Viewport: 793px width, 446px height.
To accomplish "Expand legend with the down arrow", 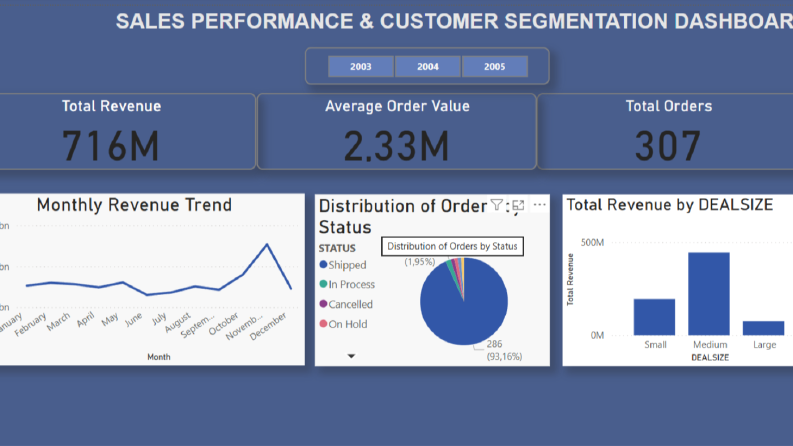I will tap(351, 356).
